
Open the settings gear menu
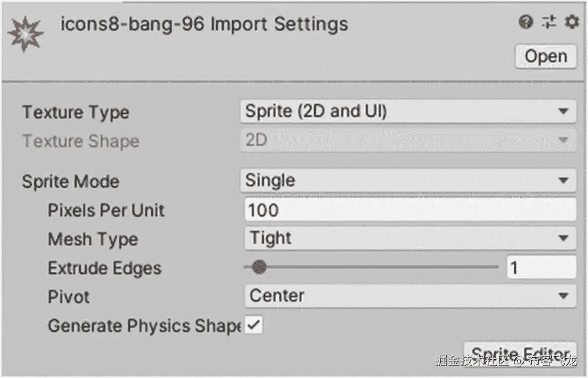572,22
